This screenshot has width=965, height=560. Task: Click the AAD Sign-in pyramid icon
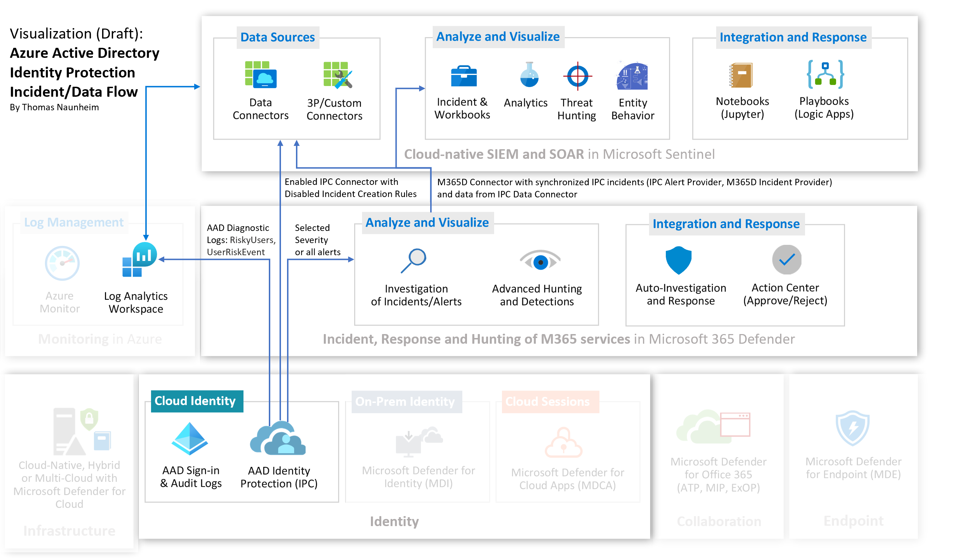pos(190,439)
